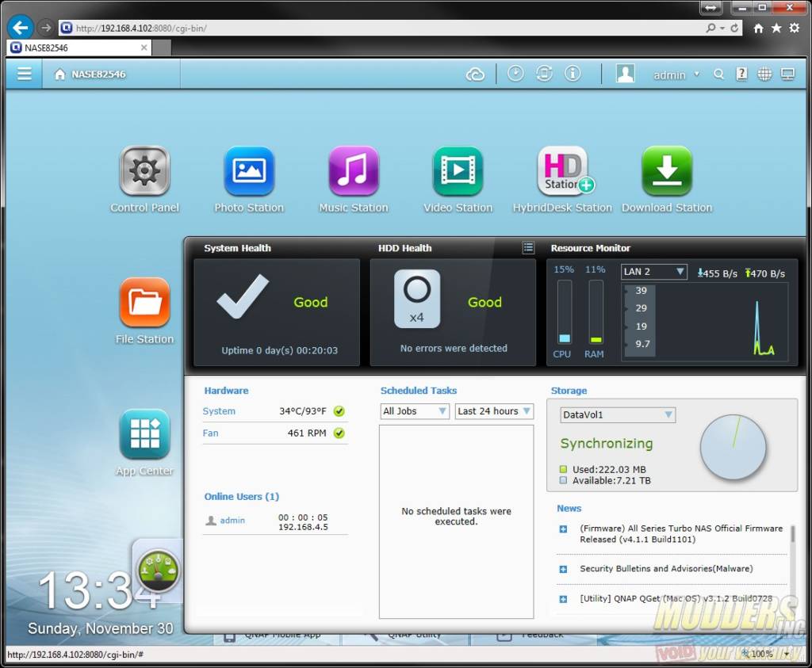This screenshot has height=668, width=812.
Task: Click the System Health Good panel
Action: click(x=277, y=312)
